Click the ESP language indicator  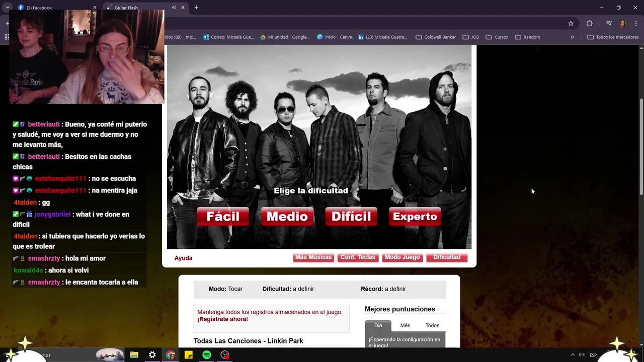coord(593,355)
